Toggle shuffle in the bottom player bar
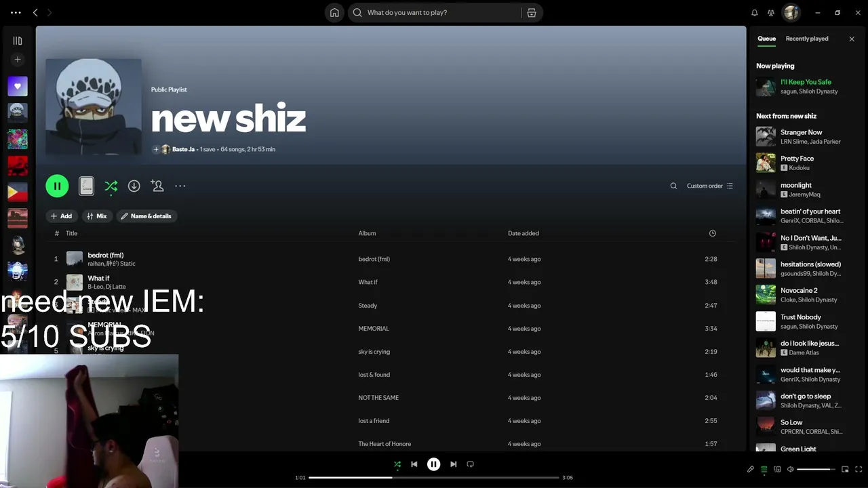 click(x=397, y=464)
